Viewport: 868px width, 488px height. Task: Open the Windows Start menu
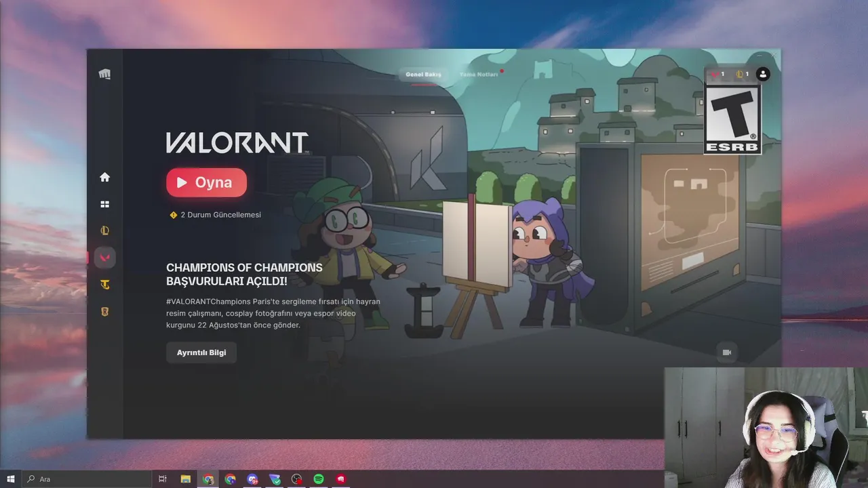tap(10, 479)
